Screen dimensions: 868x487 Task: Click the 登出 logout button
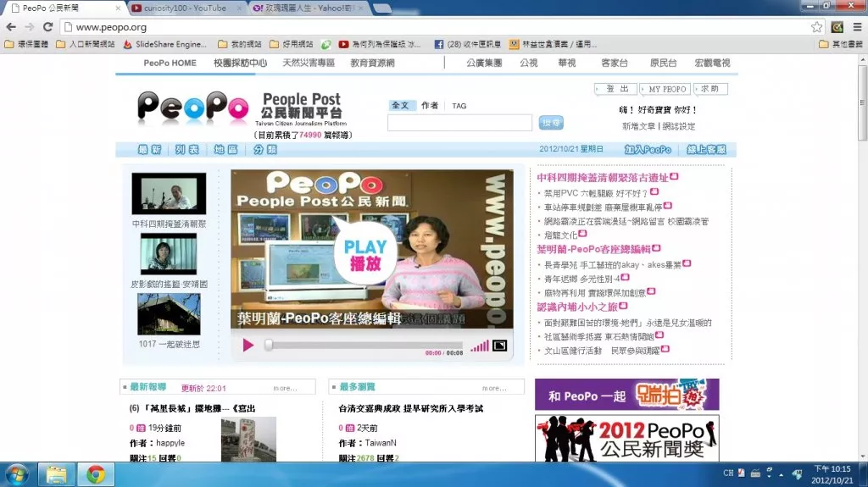click(615, 89)
